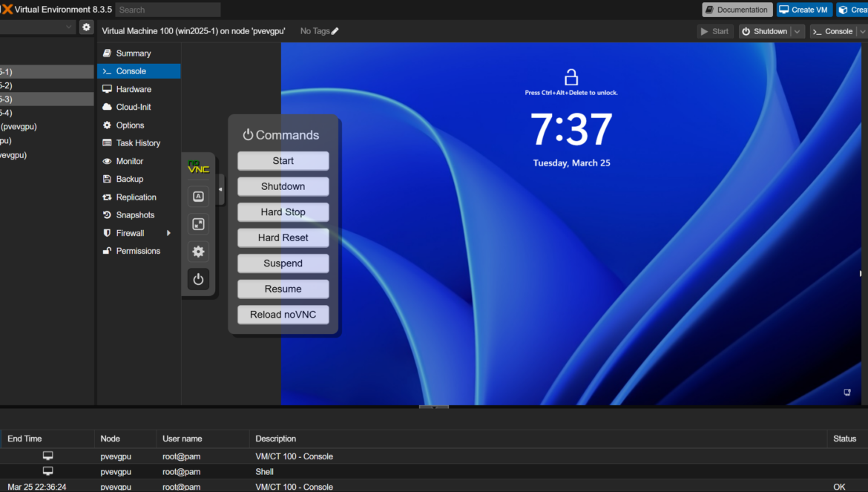Open Replication settings
The width and height of the screenshot is (868, 492).
139,197
